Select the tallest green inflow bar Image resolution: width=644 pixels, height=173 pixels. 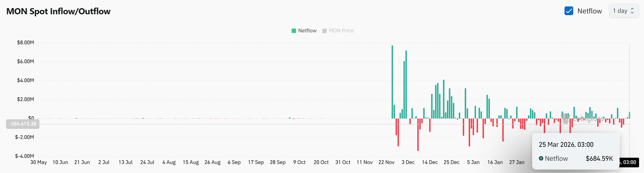pyautogui.click(x=392, y=82)
